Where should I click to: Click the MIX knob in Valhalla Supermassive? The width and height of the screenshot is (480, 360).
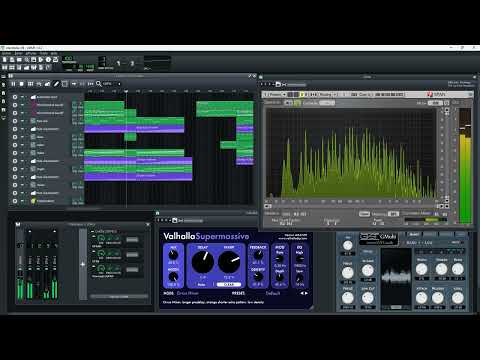tap(173, 255)
